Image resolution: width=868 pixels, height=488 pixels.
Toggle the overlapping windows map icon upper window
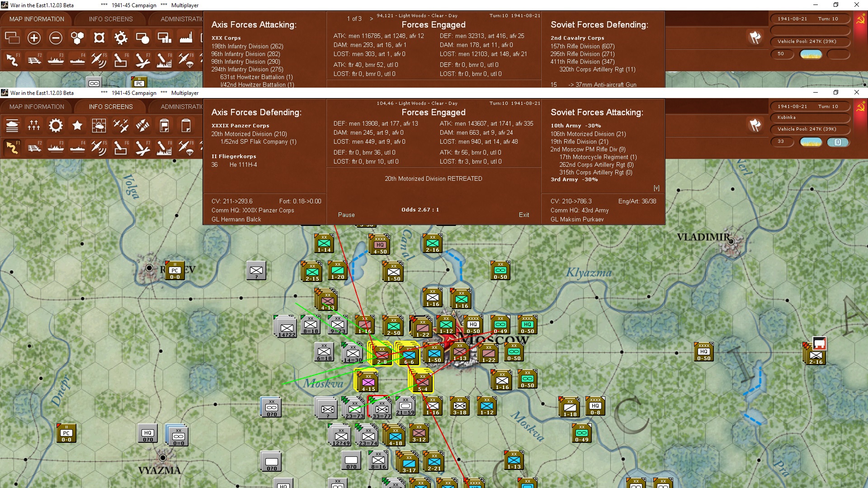(x=12, y=38)
